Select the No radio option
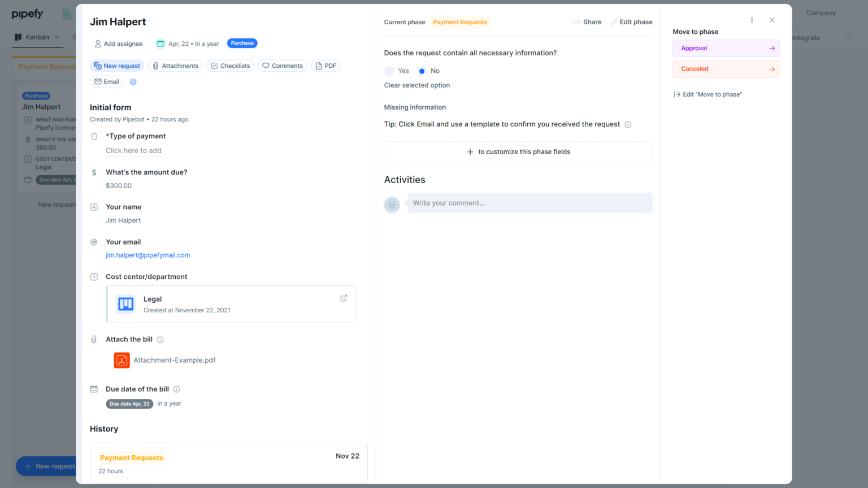The height and width of the screenshot is (488, 868). point(422,71)
